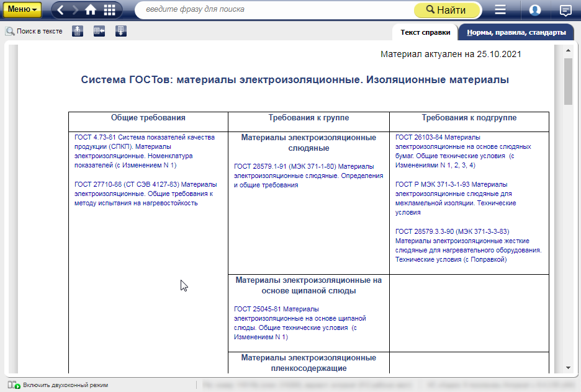Open ГОСТ Р МЭК 371-3-1-93 link
Viewport: 581px width, 392px height.
tap(456, 198)
